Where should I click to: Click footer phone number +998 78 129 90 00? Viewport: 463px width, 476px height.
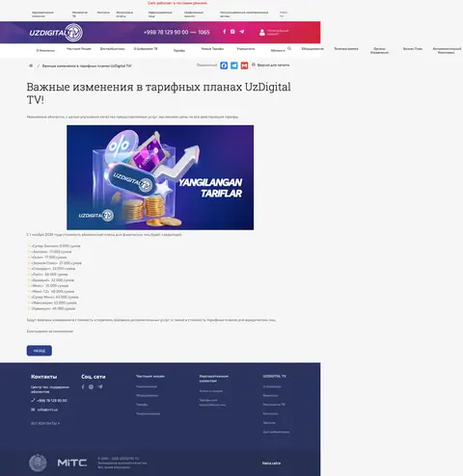click(52, 401)
